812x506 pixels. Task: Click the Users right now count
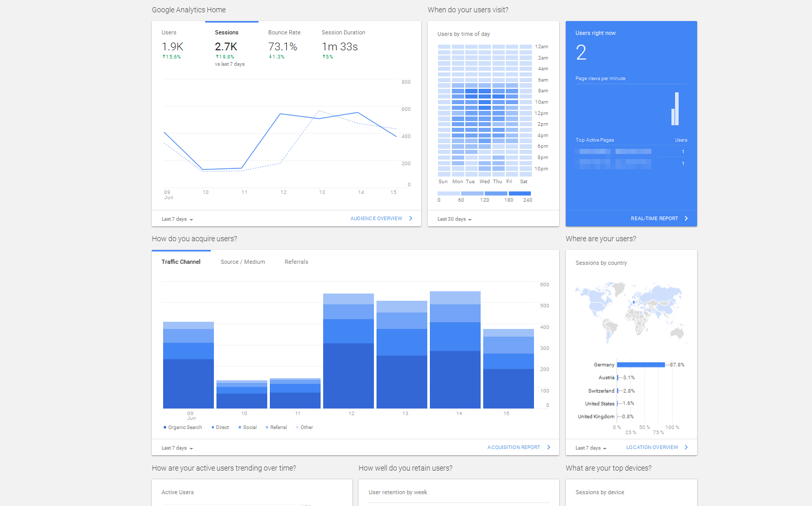pyautogui.click(x=581, y=52)
